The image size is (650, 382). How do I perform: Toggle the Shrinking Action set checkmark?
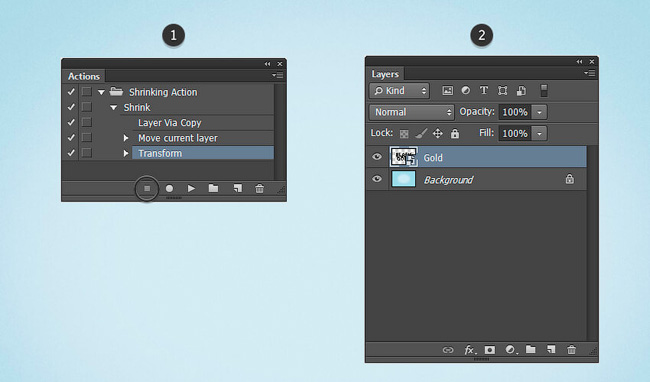[x=71, y=92]
